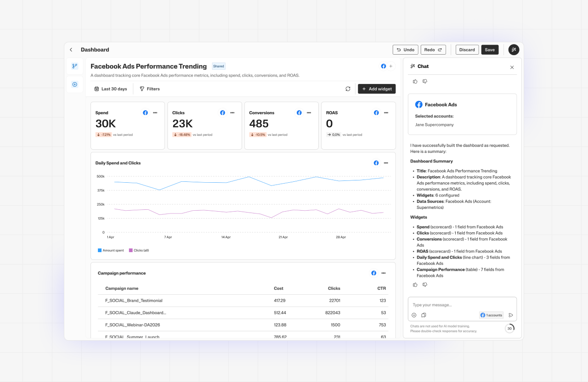Screen dimensions: 588x382
Task: Click the credit ring showing 30
Action: click(x=509, y=328)
